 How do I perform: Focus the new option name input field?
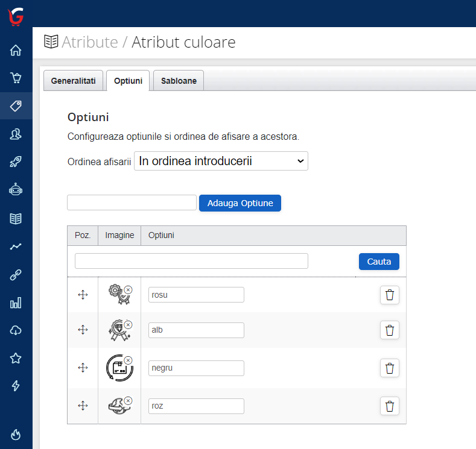coord(132,203)
